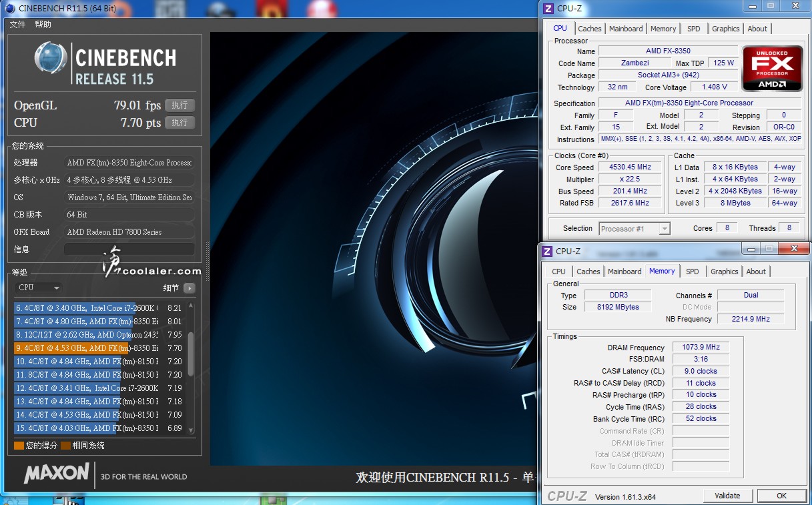Click the ranking list scrollbar thumb
This screenshot has height=505, width=812.
191,354
